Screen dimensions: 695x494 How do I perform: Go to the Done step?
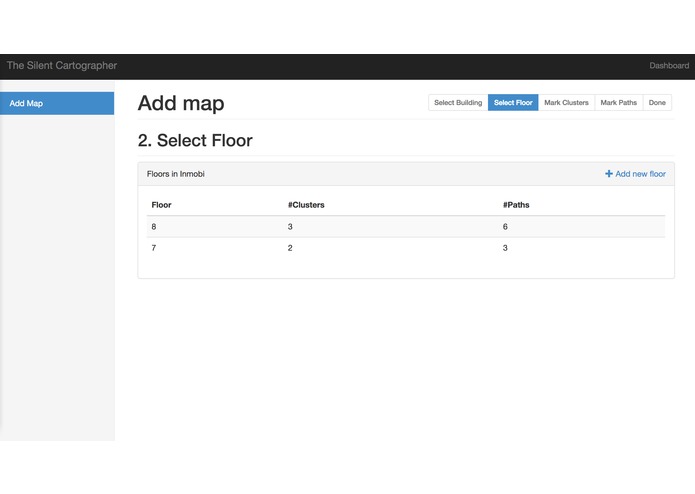coord(657,102)
